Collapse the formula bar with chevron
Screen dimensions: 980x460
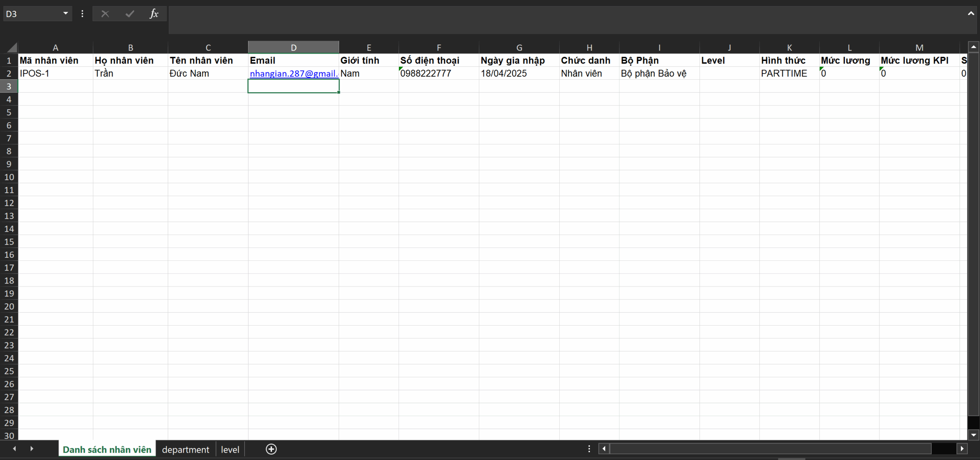coord(971,14)
